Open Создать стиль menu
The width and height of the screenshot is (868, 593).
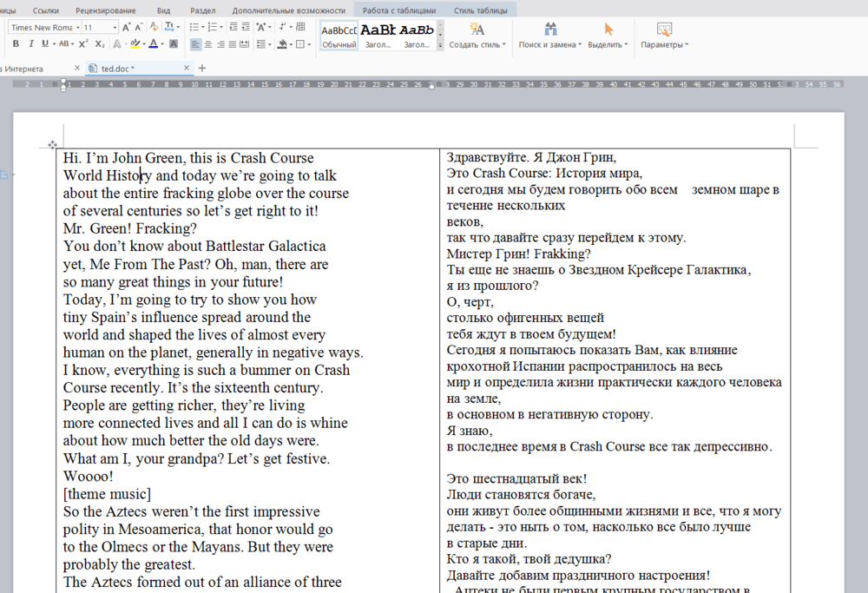point(477,36)
